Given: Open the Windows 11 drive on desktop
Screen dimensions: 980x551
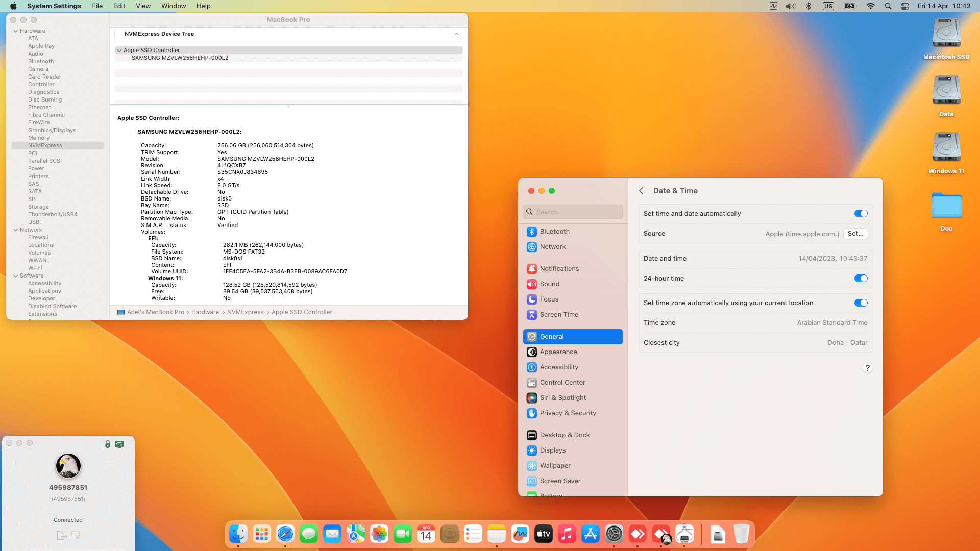Looking at the screenshot, I should pyautogui.click(x=946, y=148).
